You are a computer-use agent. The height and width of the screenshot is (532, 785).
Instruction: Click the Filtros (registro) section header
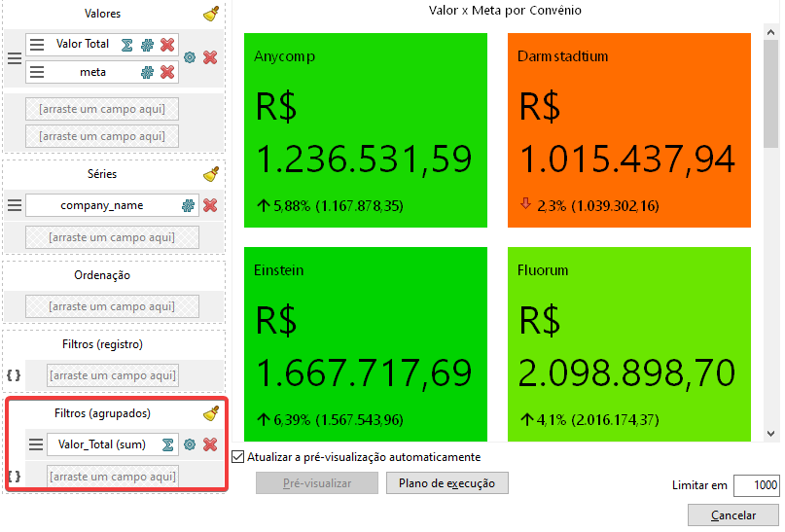[103, 344]
